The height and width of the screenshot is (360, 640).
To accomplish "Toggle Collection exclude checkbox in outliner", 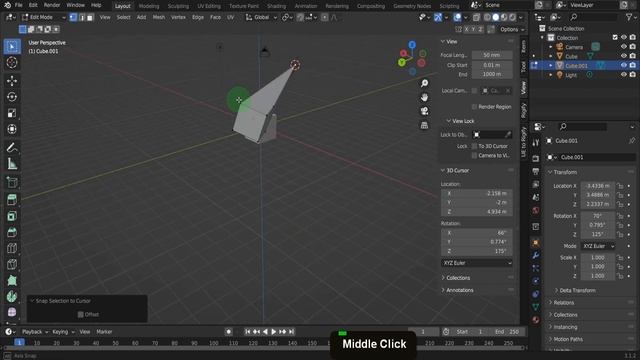I will coord(615,38).
